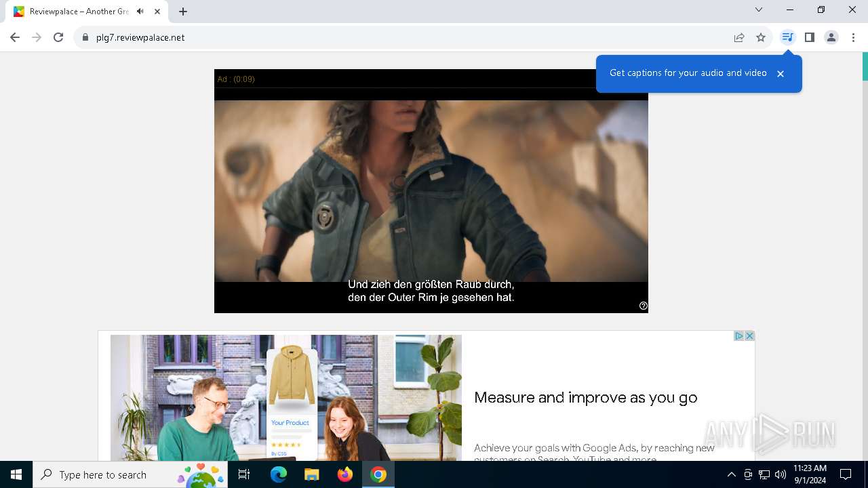868x488 pixels.
Task: Share this page icon
Action: (x=739, y=37)
